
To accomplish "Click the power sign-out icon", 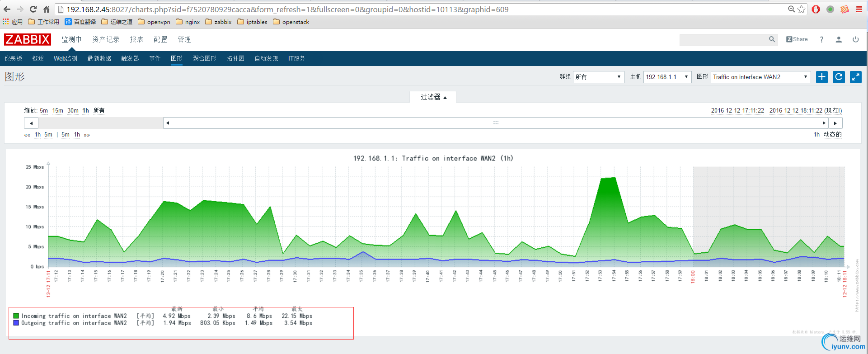I will click(855, 39).
